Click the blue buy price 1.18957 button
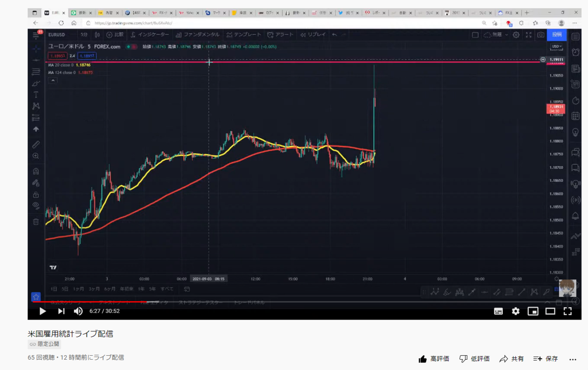 [x=87, y=56]
